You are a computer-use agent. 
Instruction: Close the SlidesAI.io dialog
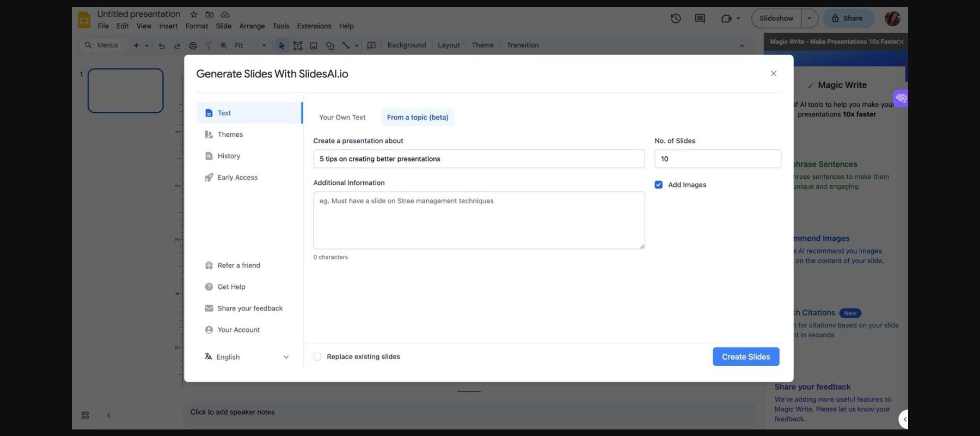pos(773,74)
